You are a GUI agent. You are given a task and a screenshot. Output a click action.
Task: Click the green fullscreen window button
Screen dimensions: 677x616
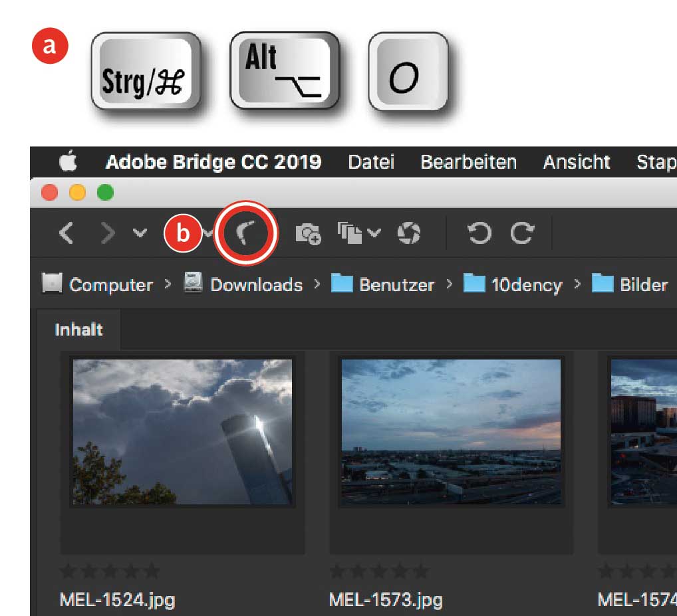click(105, 193)
